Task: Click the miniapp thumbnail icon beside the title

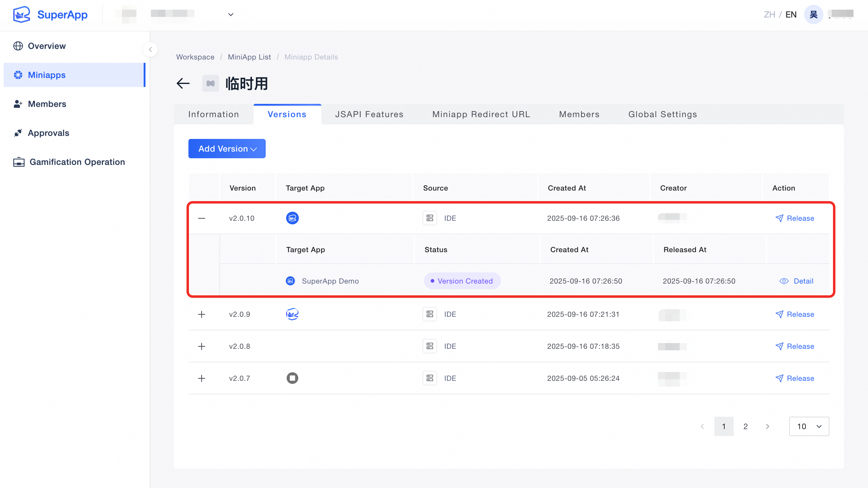Action: click(210, 83)
